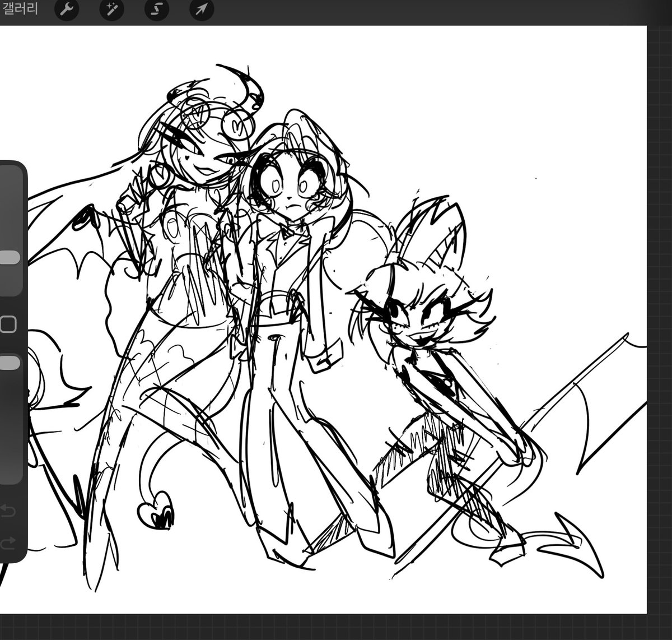The width and height of the screenshot is (672, 640).
Task: Adjust the brush opacity slider handle
Action: point(10,363)
